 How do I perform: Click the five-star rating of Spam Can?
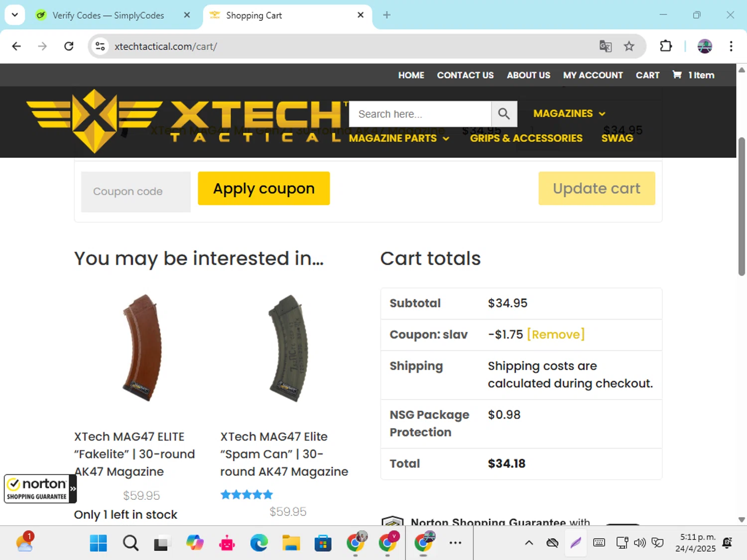(x=247, y=495)
